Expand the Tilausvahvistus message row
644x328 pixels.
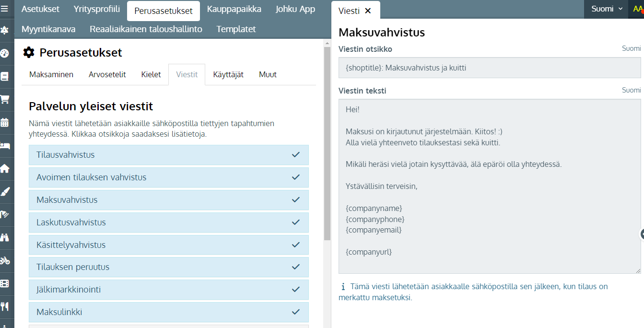(169, 155)
